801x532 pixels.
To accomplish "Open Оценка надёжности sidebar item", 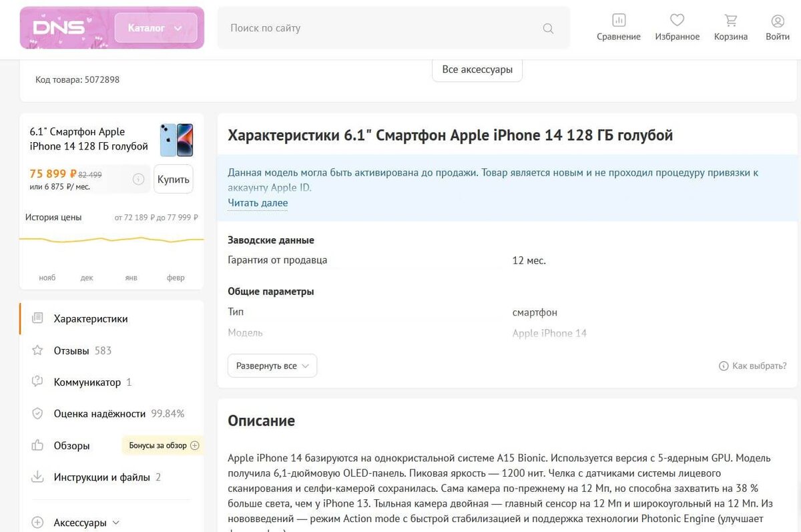I will [x=119, y=414].
